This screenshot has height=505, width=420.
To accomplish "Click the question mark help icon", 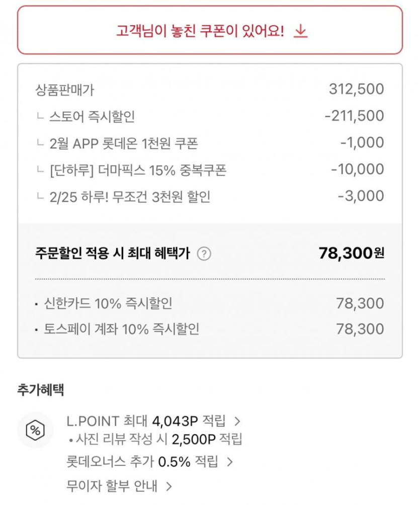I will click(x=204, y=254).
